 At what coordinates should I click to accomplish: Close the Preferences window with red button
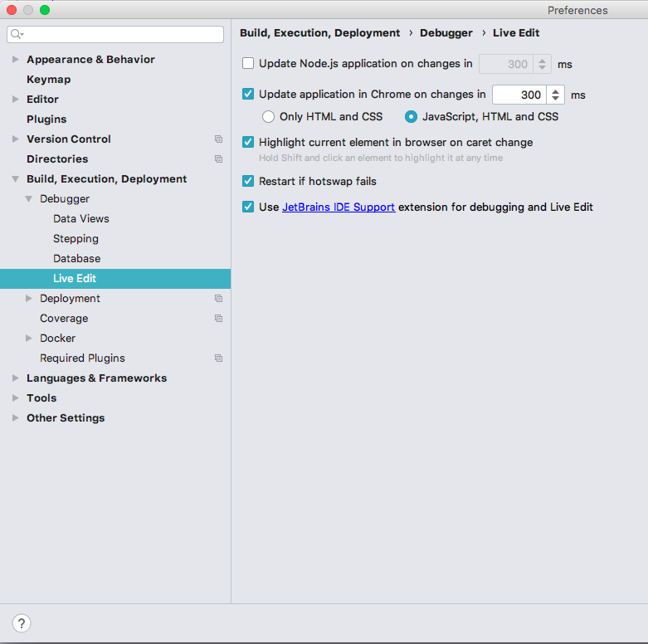12,10
